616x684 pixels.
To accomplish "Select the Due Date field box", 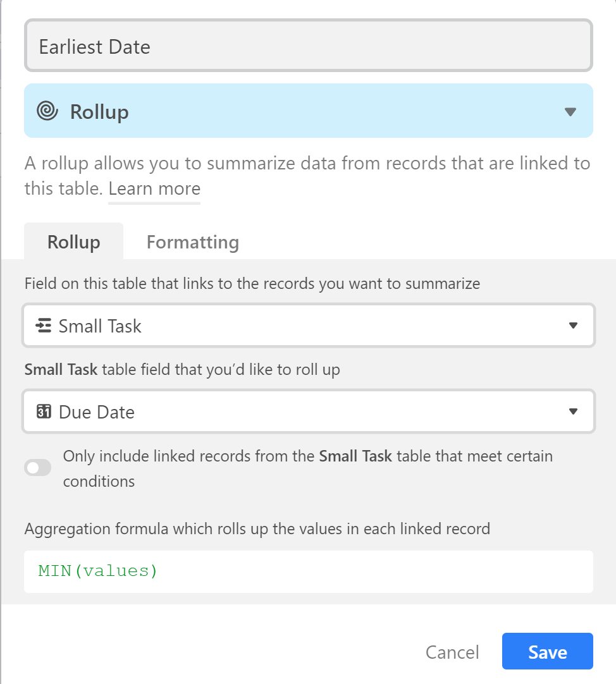I will (x=308, y=412).
